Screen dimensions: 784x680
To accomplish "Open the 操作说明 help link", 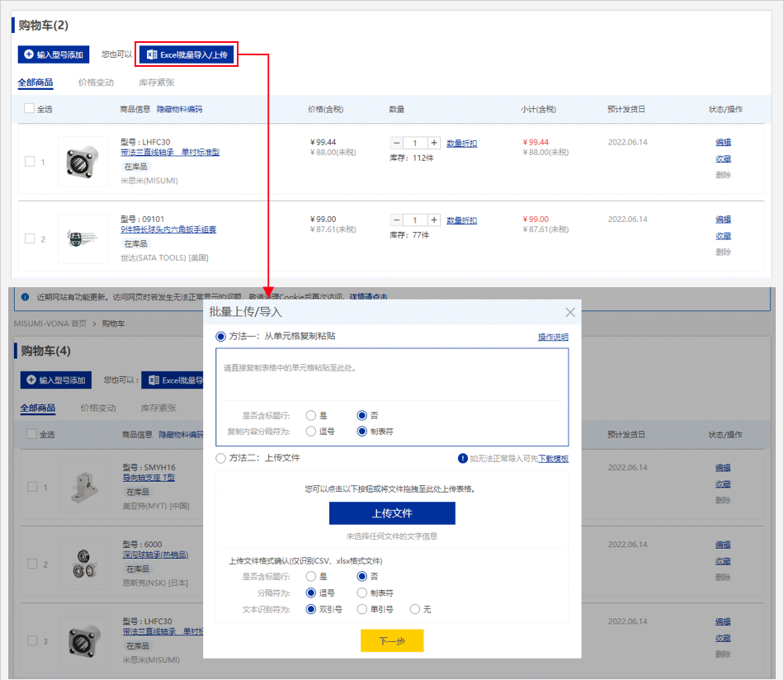I will click(553, 337).
